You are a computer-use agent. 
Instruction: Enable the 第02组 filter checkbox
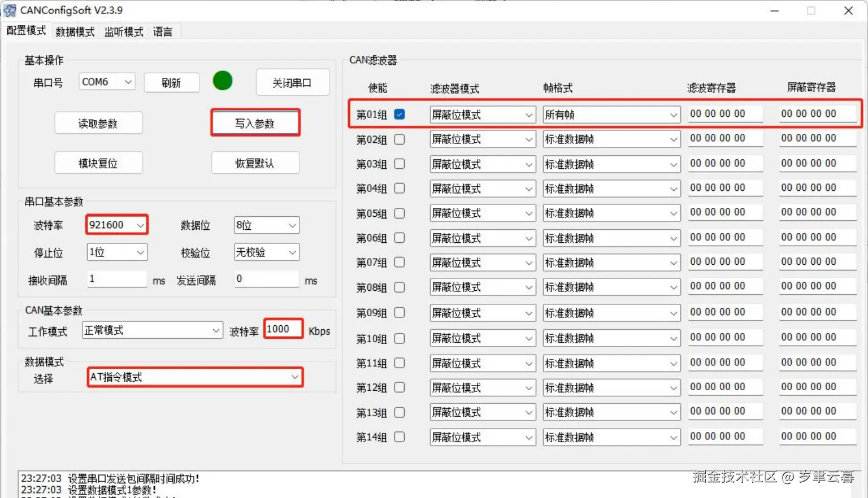click(x=400, y=139)
